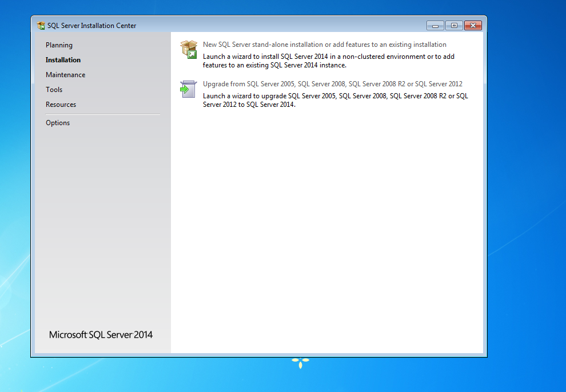Image resolution: width=566 pixels, height=392 pixels.
Task: Open the stand-alone installation wizard link
Action: 325,44
